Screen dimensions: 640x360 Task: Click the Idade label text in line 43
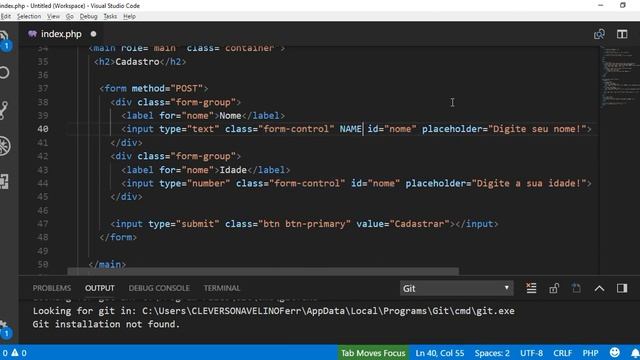tap(233, 170)
